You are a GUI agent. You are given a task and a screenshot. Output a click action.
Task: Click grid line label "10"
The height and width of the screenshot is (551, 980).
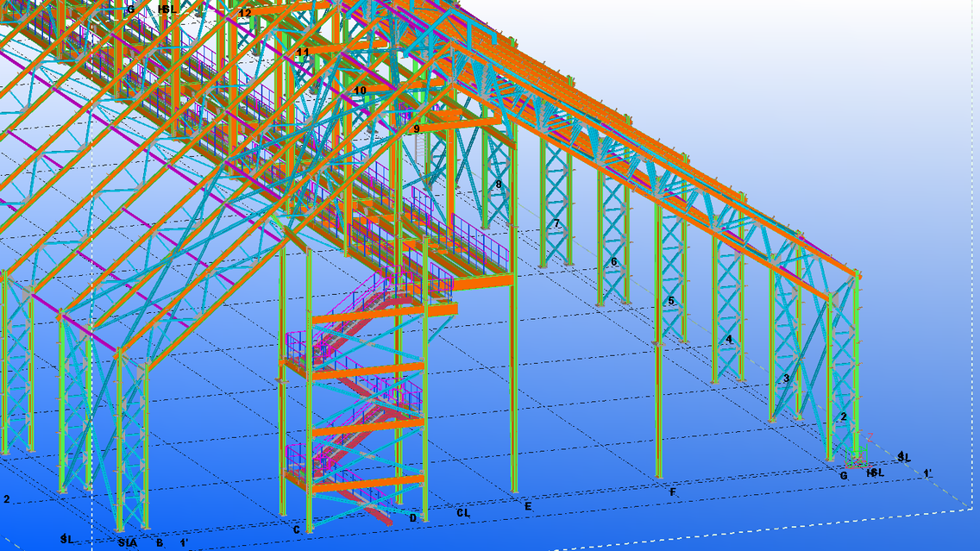tap(360, 91)
